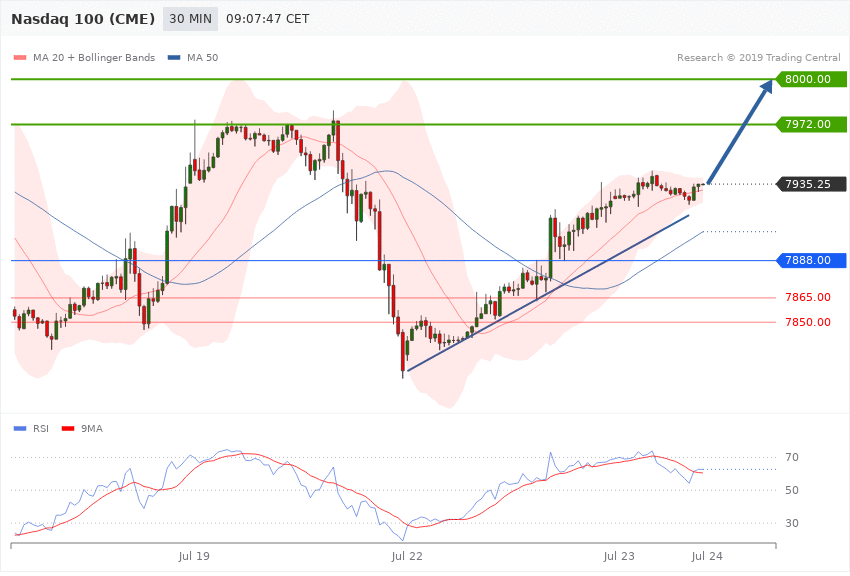Screen dimensions: 850x576
Task: Click the 7865.00 red support label
Action: click(x=808, y=297)
